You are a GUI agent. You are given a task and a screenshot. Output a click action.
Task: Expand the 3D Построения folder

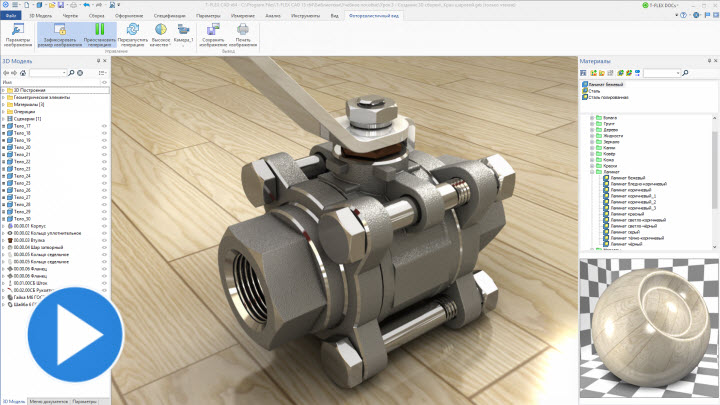tap(4, 90)
